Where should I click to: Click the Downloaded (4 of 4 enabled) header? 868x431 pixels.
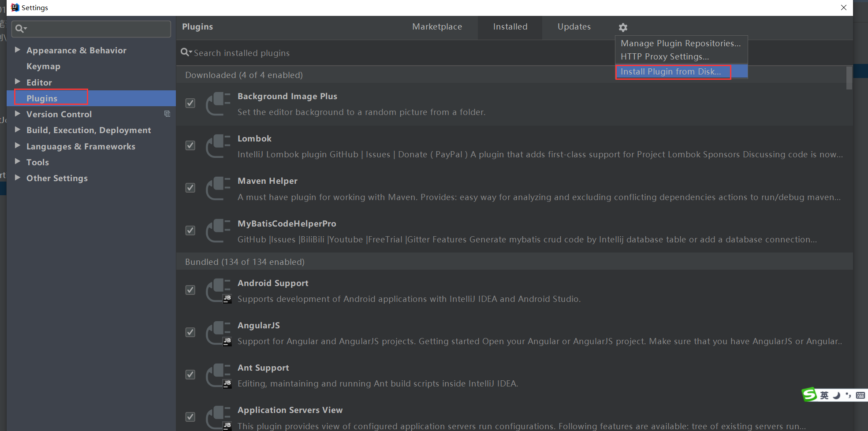pos(244,75)
